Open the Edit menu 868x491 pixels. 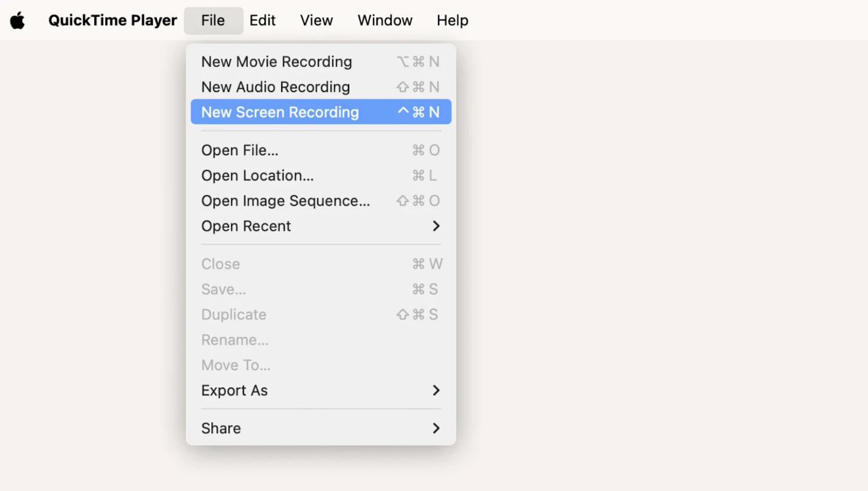pos(263,20)
